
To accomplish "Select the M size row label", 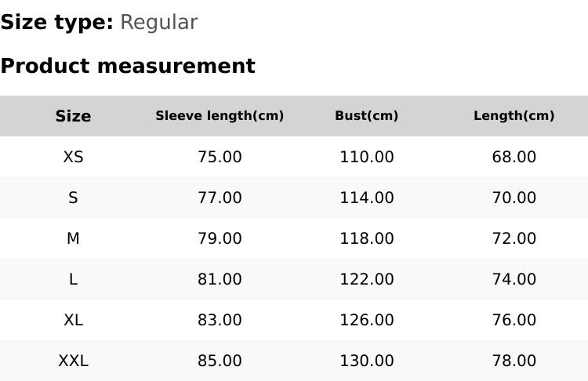I will click(73, 238).
